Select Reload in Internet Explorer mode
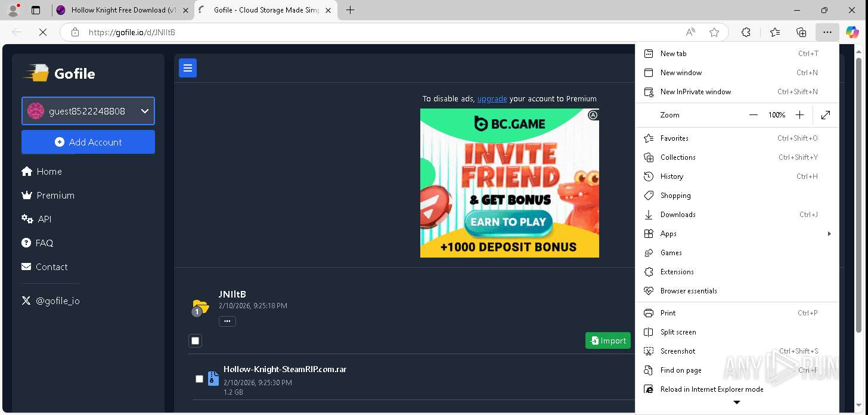 pos(737,389)
